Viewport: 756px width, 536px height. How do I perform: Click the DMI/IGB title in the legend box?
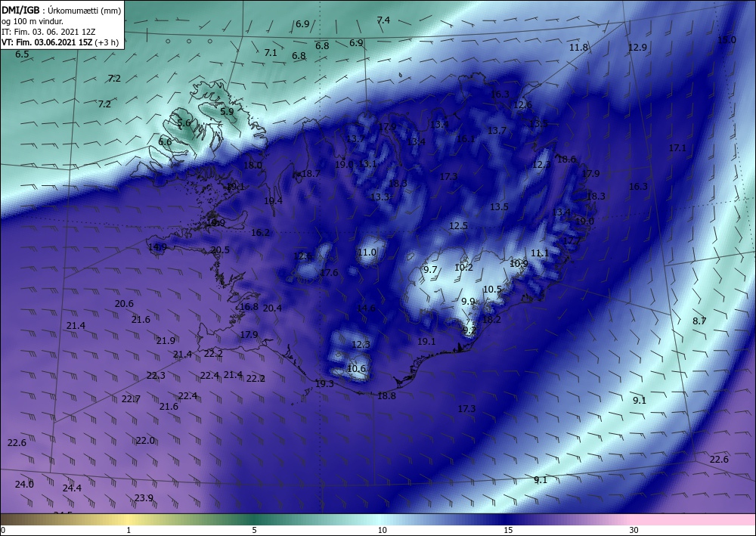tap(20, 10)
